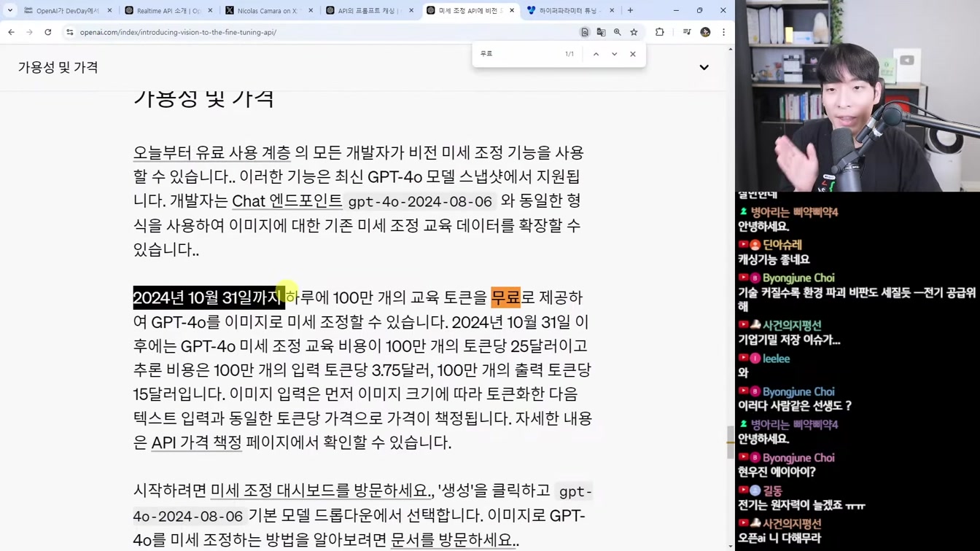Click the gpt-4o-2024-08-06 code snippet in the first paragraph
The width and height of the screenshot is (980, 551).
click(x=420, y=202)
